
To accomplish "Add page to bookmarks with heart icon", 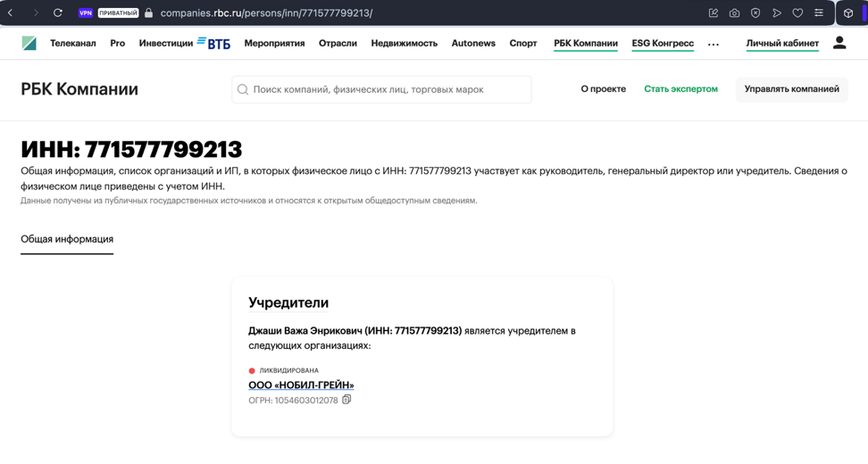I will [x=797, y=13].
